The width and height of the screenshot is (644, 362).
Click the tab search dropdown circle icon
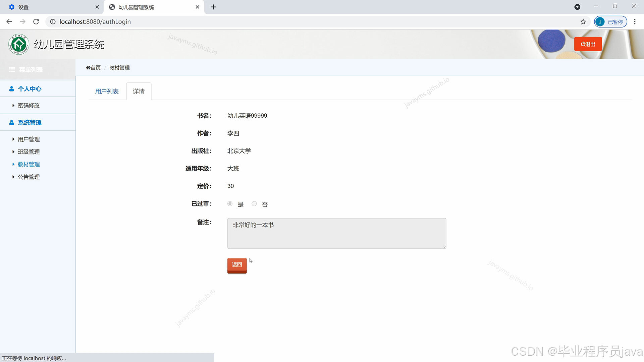point(577,7)
